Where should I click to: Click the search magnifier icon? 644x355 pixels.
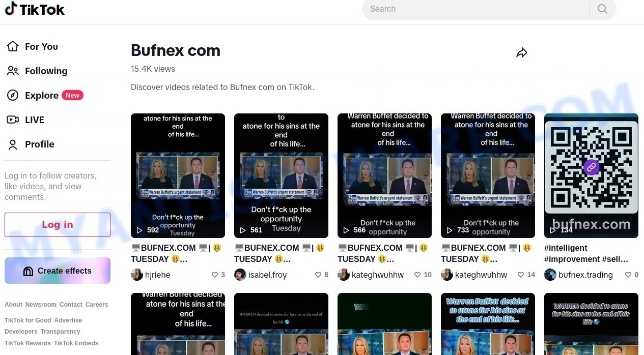602,9
